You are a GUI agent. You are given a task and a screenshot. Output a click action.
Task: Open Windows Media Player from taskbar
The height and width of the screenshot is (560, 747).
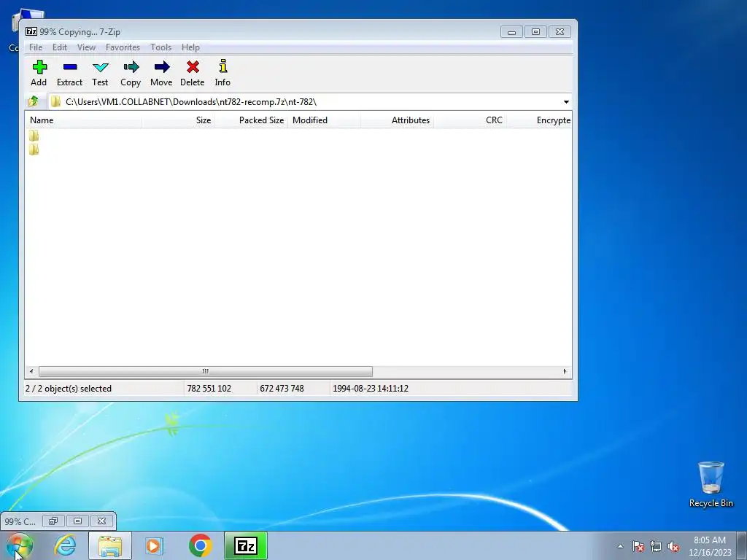click(155, 545)
